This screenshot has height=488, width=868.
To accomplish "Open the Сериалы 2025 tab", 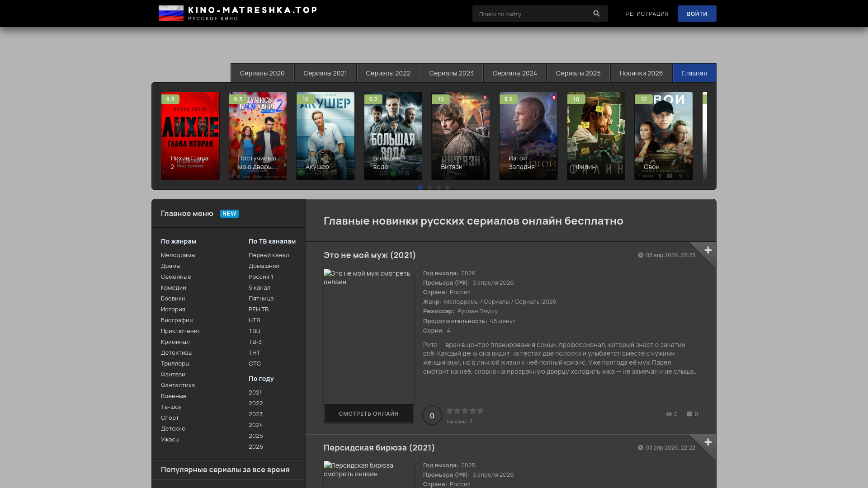I will 578,73.
